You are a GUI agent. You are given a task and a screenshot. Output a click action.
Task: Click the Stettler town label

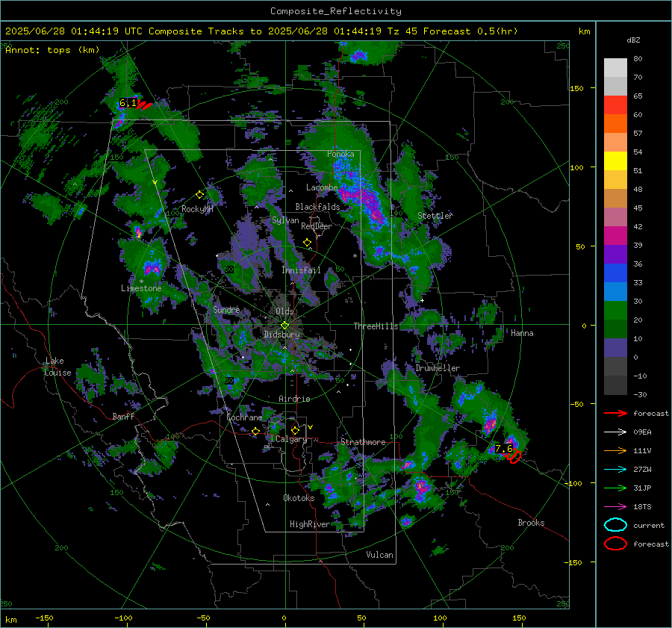pyautogui.click(x=435, y=216)
